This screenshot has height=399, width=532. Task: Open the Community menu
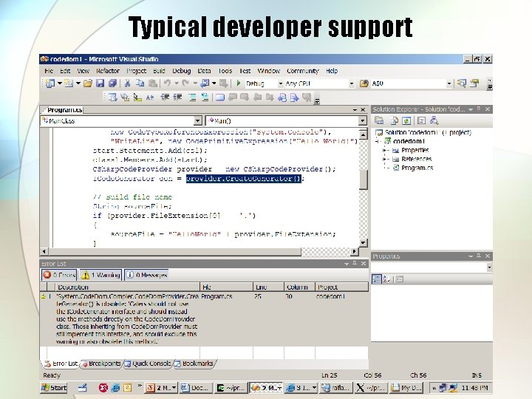[303, 71]
